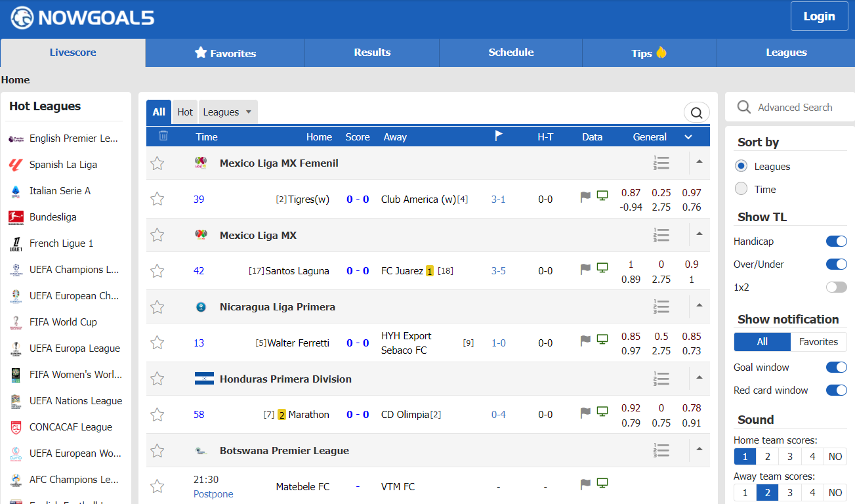Set Away team scores sound to NO
The width and height of the screenshot is (855, 504).
[x=835, y=493]
